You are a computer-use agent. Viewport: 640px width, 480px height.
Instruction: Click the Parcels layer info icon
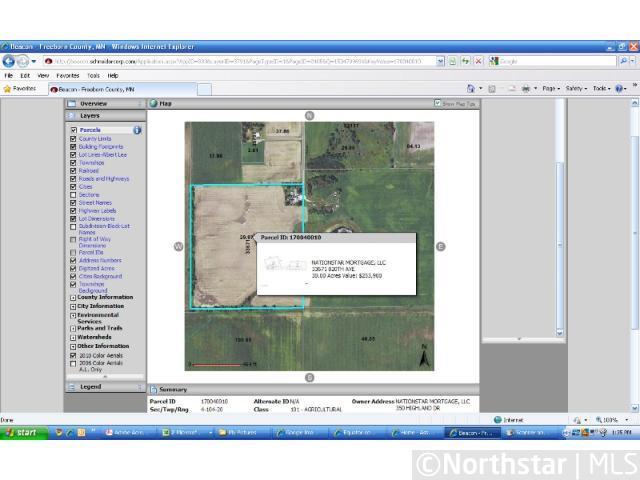point(137,130)
